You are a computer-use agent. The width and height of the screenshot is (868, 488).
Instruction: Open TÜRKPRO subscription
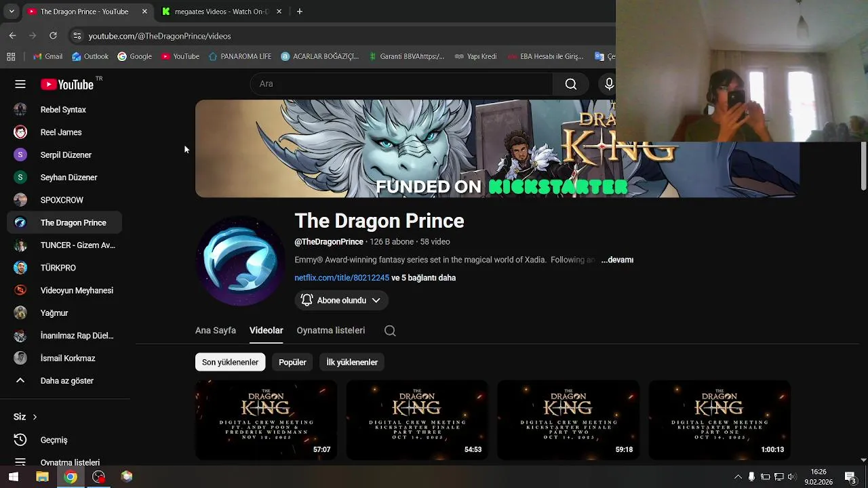(x=64, y=268)
